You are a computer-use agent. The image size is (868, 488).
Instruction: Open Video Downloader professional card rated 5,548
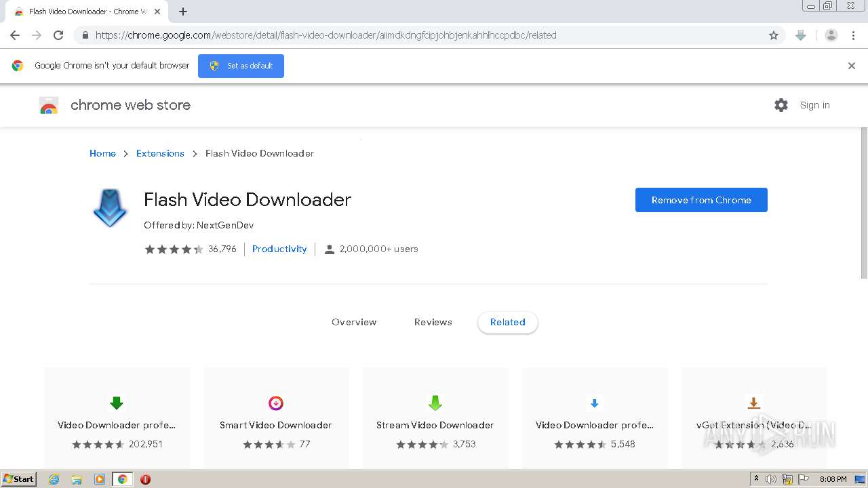[595, 419]
